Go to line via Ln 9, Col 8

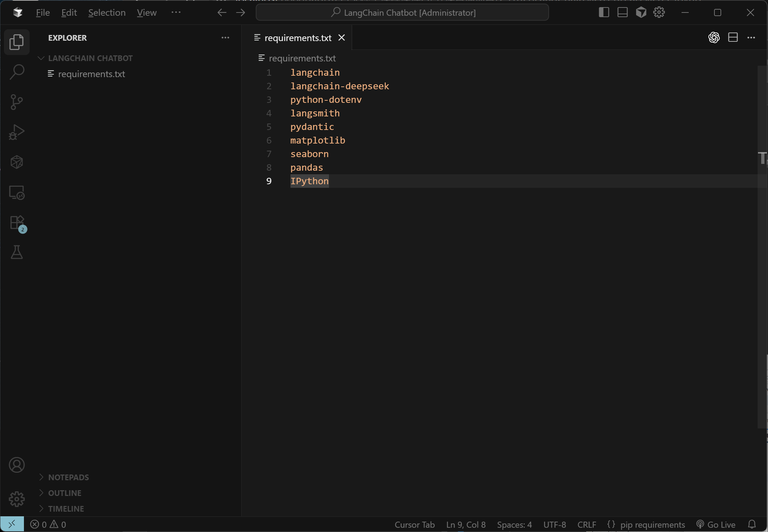pos(466,524)
